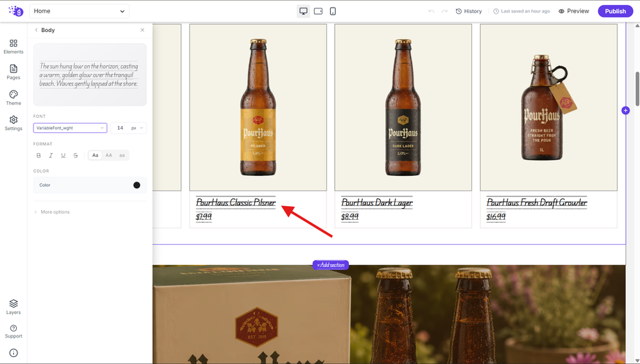Open the Pages sidebar panel

(x=13, y=72)
